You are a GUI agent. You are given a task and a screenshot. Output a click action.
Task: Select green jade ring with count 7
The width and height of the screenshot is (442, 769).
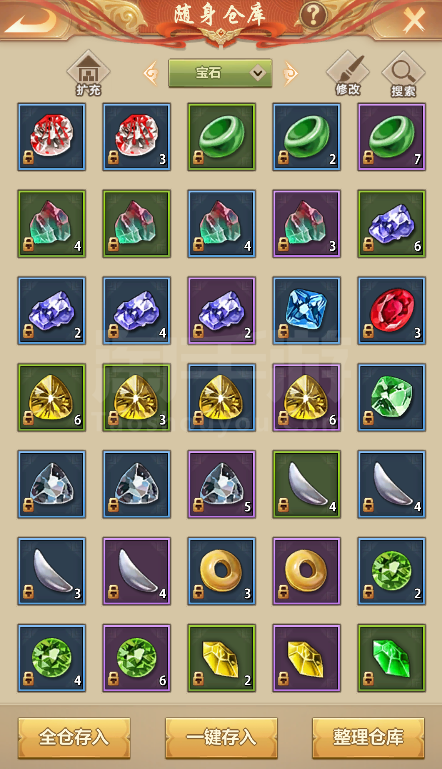pyautogui.click(x=391, y=137)
